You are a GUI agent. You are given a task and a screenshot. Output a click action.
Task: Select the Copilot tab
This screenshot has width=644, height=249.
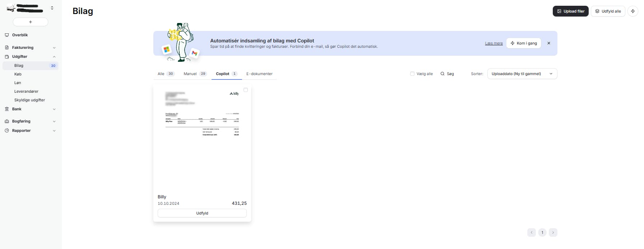tap(227, 74)
